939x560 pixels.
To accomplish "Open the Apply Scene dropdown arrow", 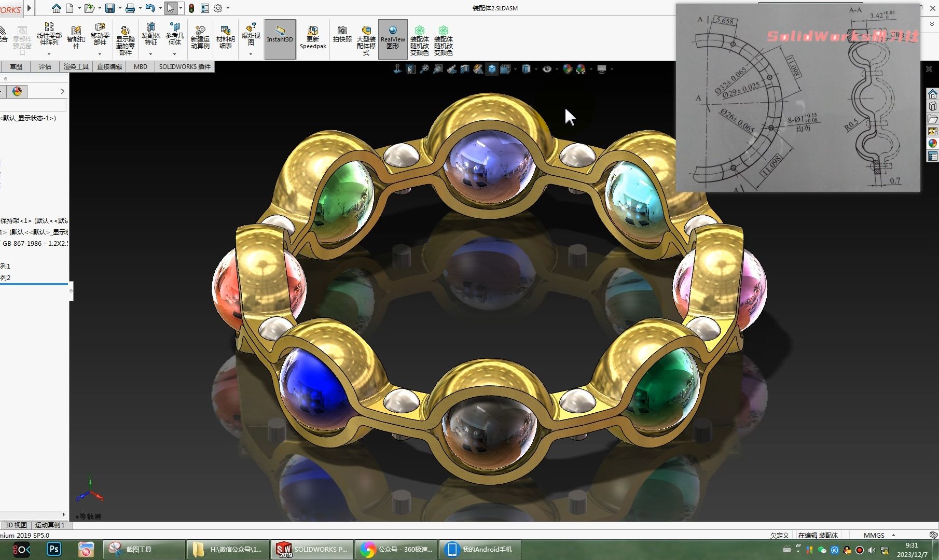I will pos(591,69).
